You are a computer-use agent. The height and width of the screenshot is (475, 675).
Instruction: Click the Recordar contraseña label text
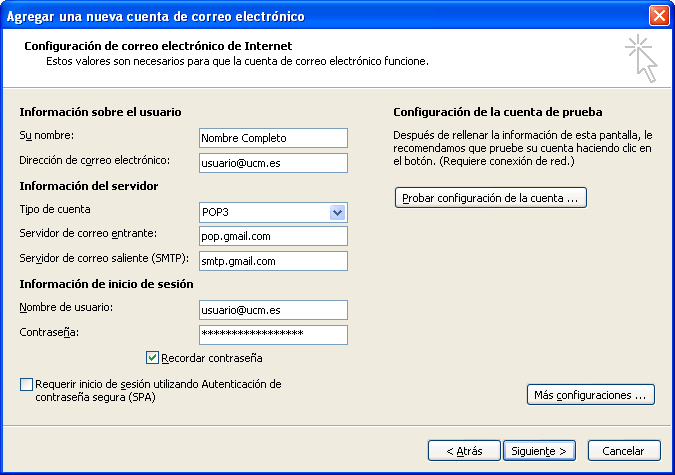(x=212, y=358)
